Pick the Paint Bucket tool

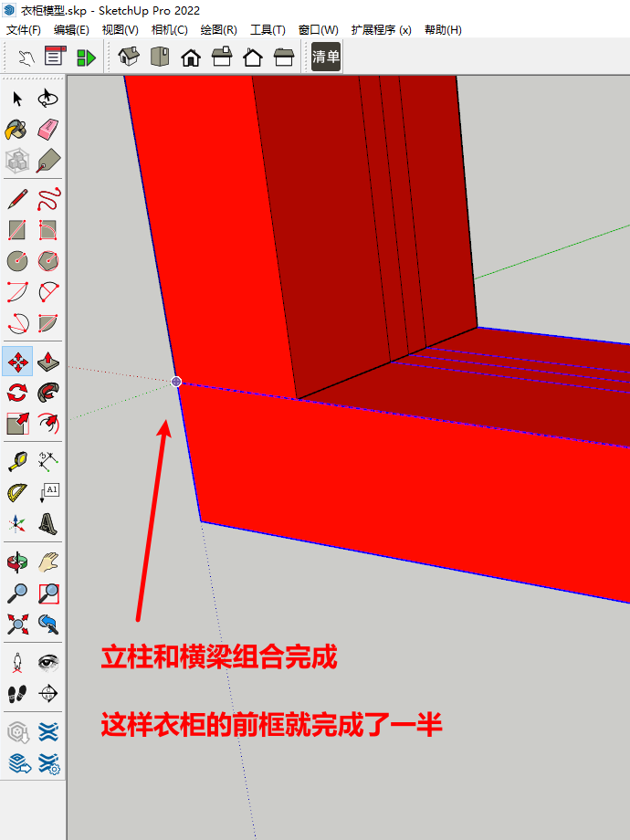[x=16, y=129]
